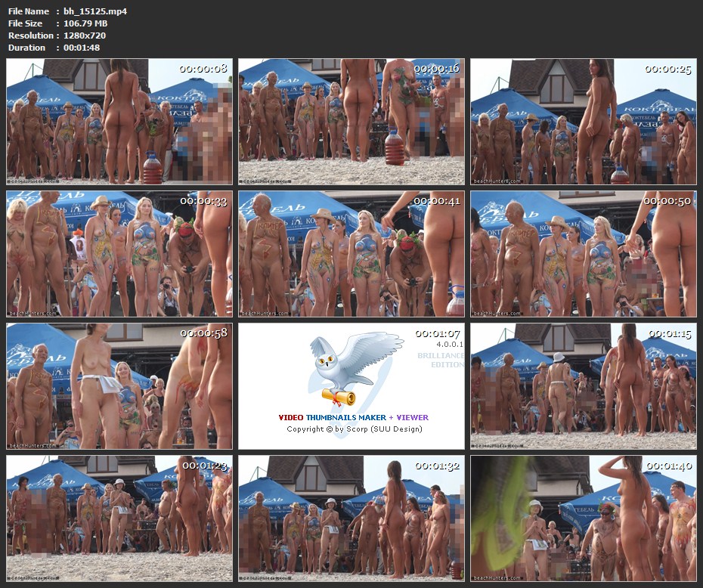
Task: Open the last thumbnail at 00:01:40
Action: (x=583, y=518)
